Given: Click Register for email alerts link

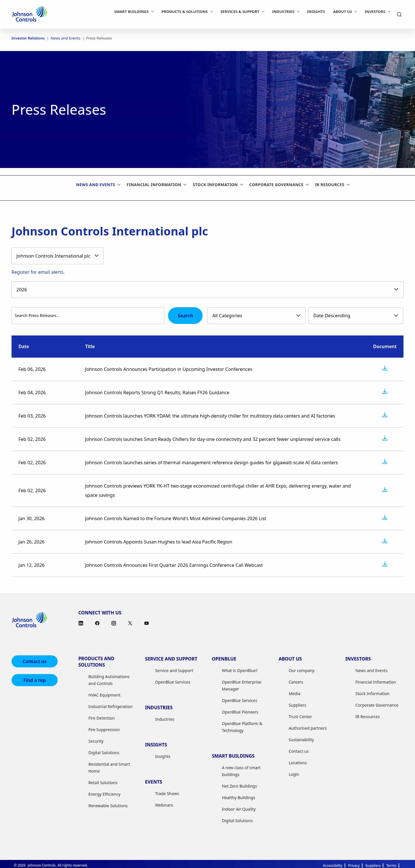Looking at the screenshot, I should coord(37,272).
